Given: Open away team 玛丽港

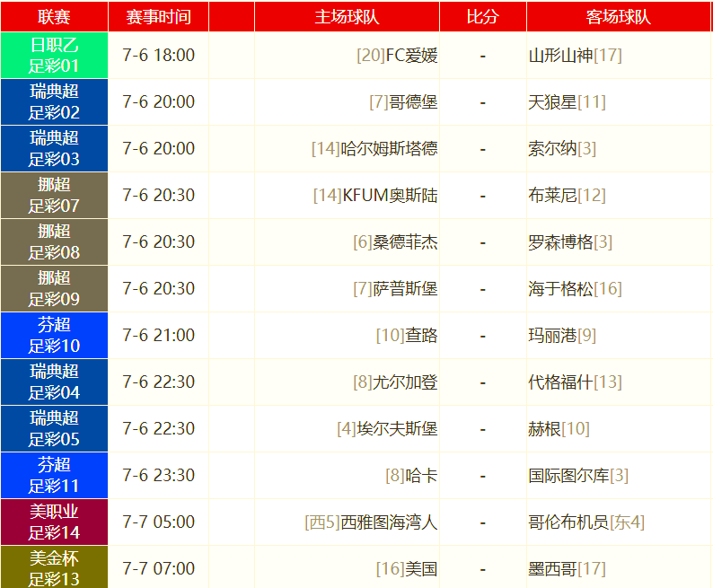Looking at the screenshot, I should click(552, 336).
